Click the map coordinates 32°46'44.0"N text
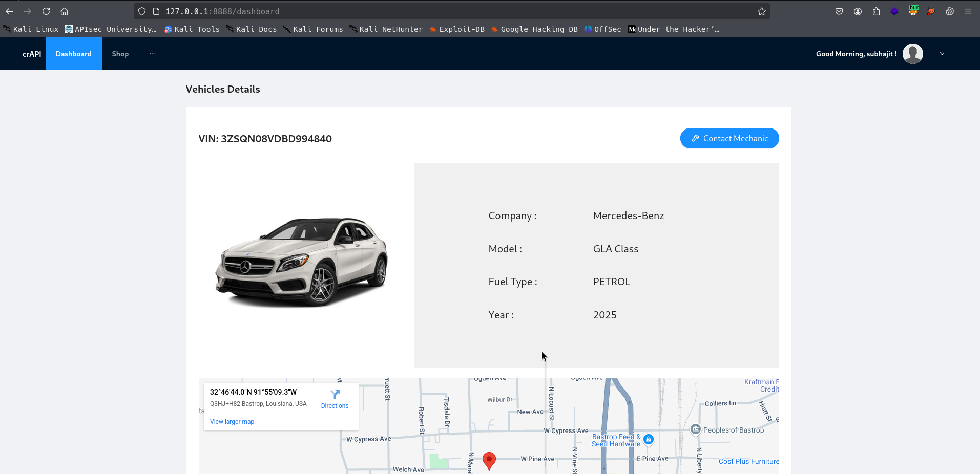 254,392
